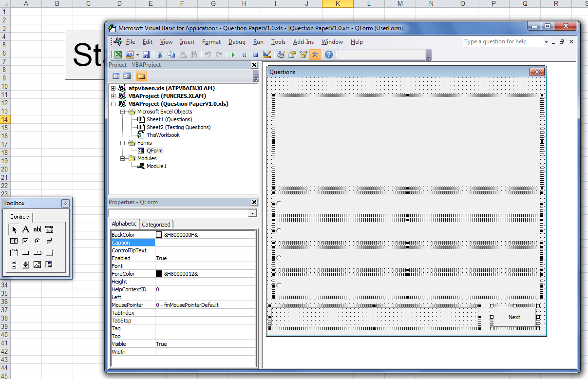The width and height of the screenshot is (588, 379).
Task: Click the Properties Window icon
Action: [291, 54]
